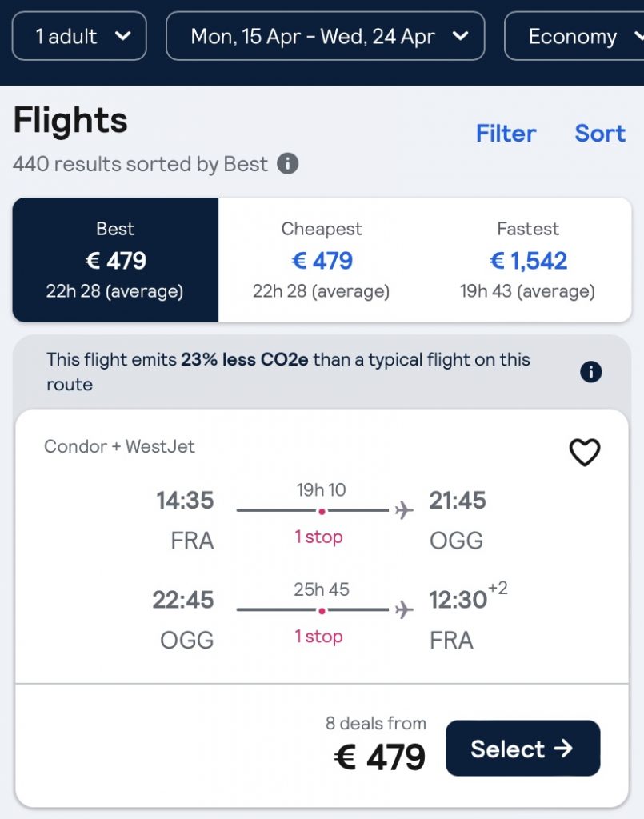This screenshot has width=644, height=819.
Task: Switch to the Best tab
Action: [115, 260]
